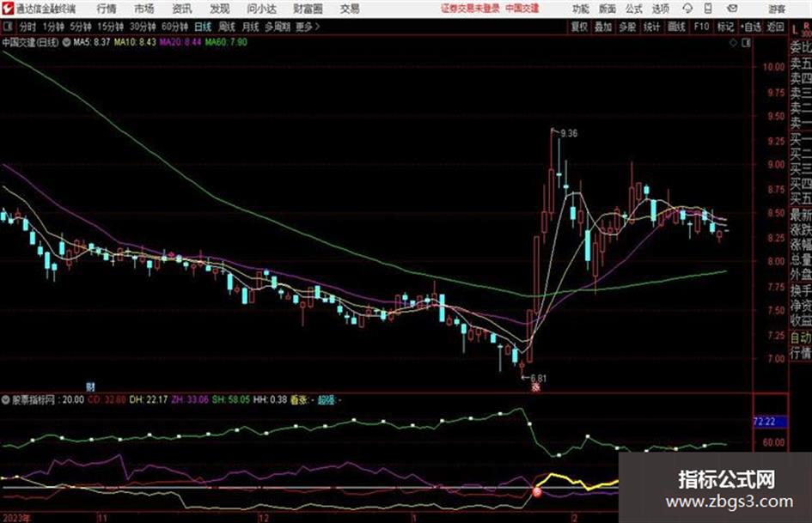Screen dimensions: 812x523
Task: Click the 证券交易未登录 login link
Action: coord(470,9)
